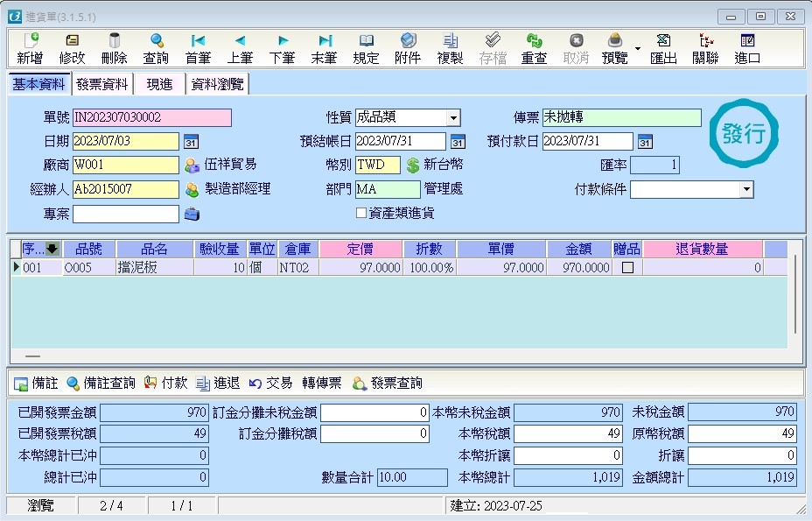812x521 pixels.
Task: Click the 部門 field showing MA
Action: coord(388,189)
